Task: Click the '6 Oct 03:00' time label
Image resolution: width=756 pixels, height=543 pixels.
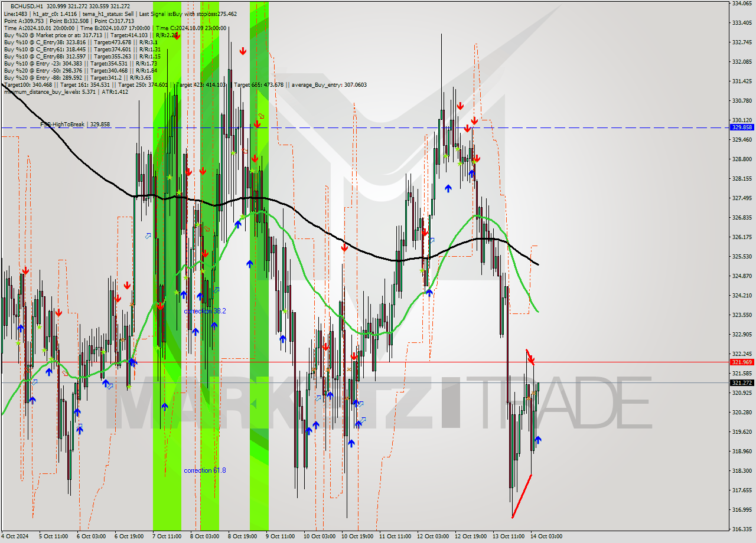Action: 91,537
